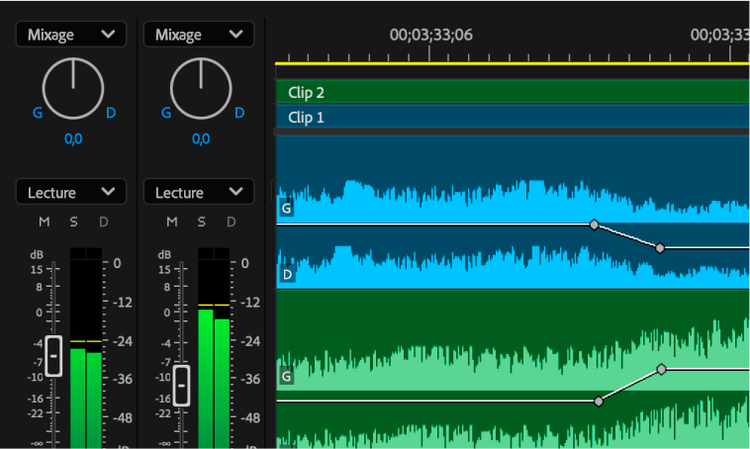This screenshot has width=750, height=449.
Task: Click the 00;03;33;06 mark on time ruler
Action: (430, 35)
